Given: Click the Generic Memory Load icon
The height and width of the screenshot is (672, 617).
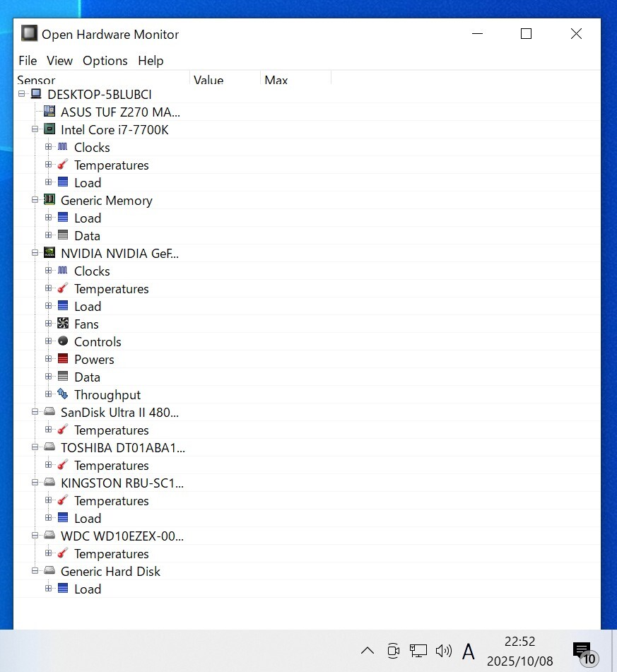Looking at the screenshot, I should click(63, 217).
